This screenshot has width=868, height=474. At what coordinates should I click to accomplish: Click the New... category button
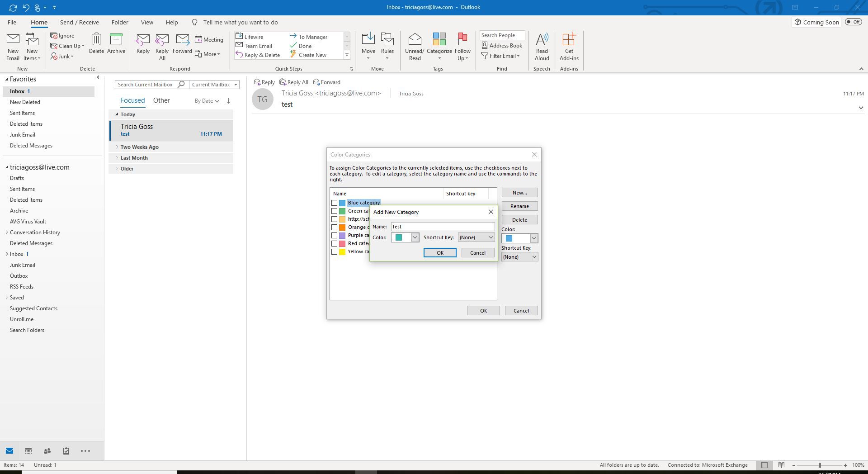[519, 193]
